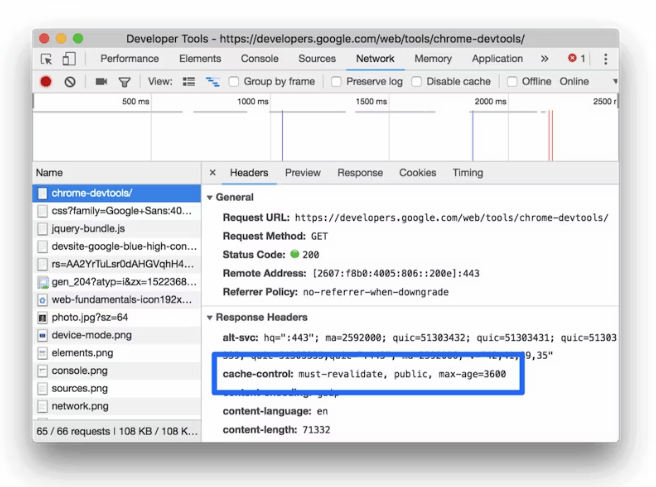Show more panels with double chevron
656x487 pixels.
544,59
